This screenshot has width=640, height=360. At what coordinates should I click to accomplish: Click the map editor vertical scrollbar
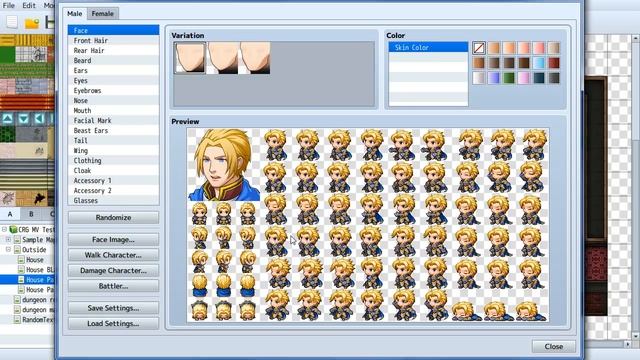click(636, 188)
